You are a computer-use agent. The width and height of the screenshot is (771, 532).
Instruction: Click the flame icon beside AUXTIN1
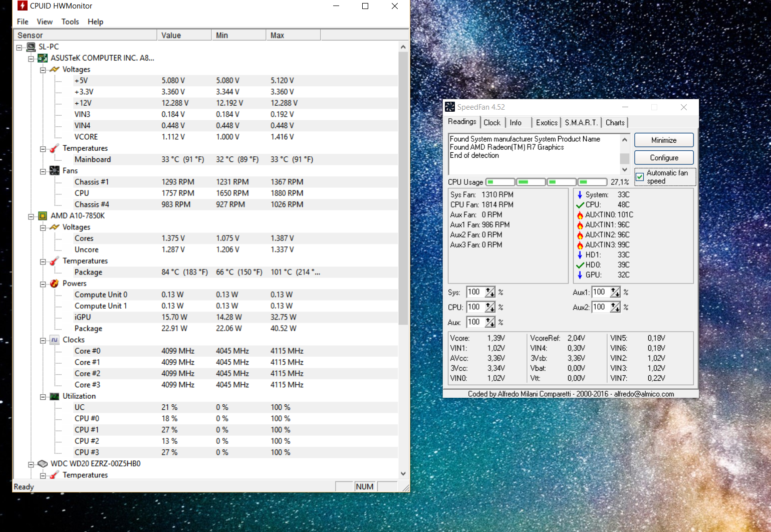(x=580, y=225)
